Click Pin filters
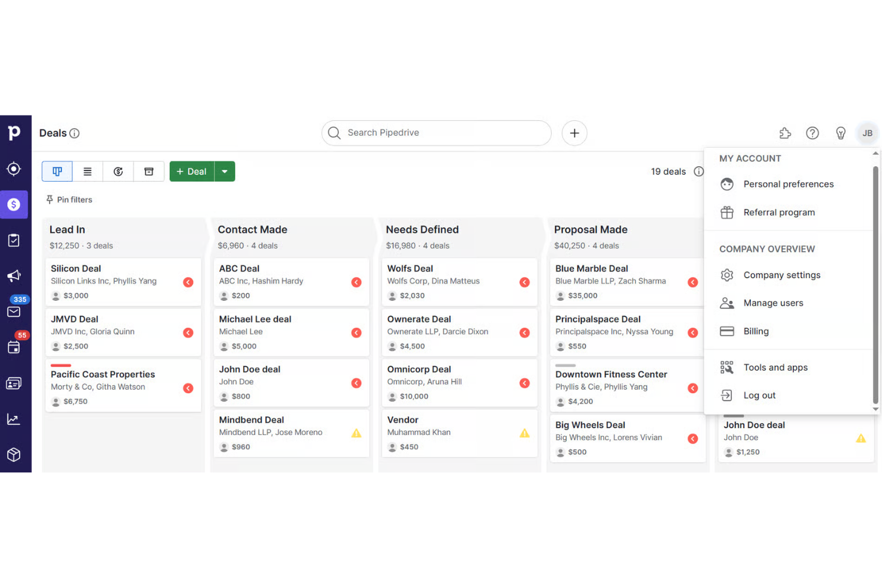882x588 pixels. 69,200
